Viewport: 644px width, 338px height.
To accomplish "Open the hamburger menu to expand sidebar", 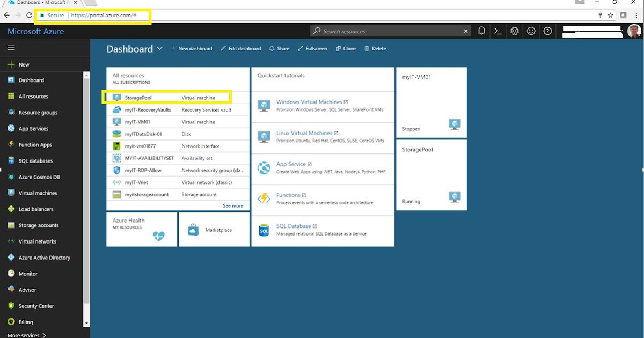I will 11,47.
